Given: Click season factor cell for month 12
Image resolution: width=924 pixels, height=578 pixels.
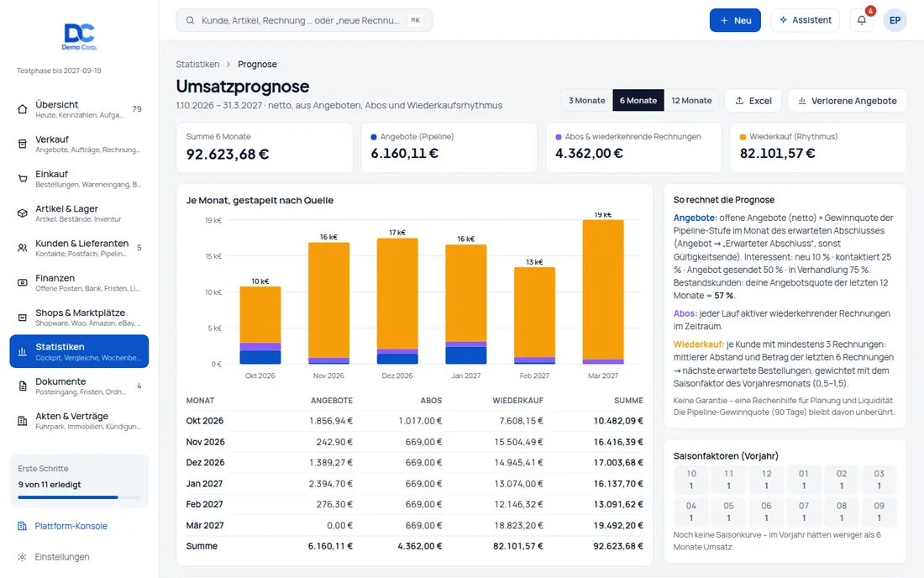Looking at the screenshot, I should click(766, 480).
